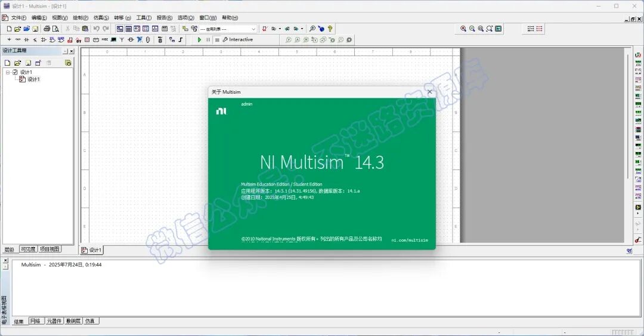Open the 选项(O) menu
This screenshot has width=644, height=336.
(x=185, y=18)
